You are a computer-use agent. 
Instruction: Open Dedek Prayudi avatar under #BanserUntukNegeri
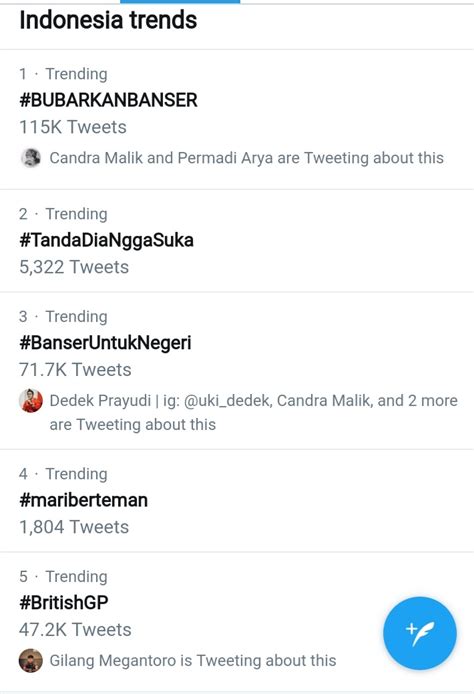point(31,401)
